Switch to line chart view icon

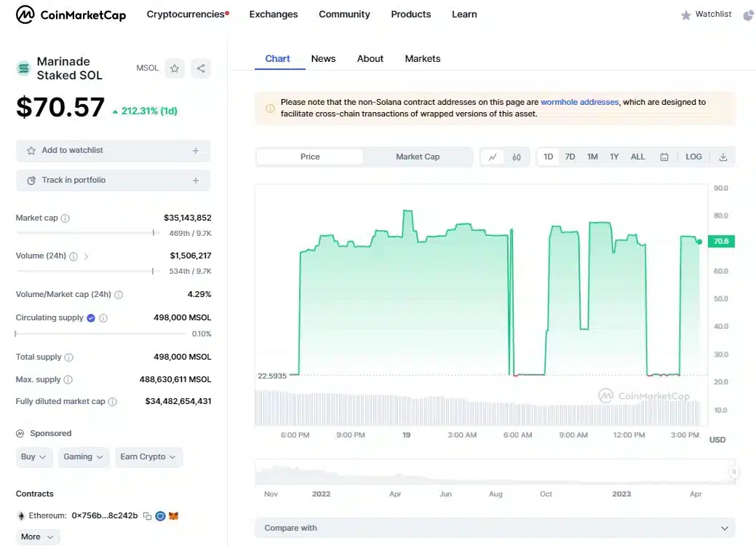[x=493, y=157]
